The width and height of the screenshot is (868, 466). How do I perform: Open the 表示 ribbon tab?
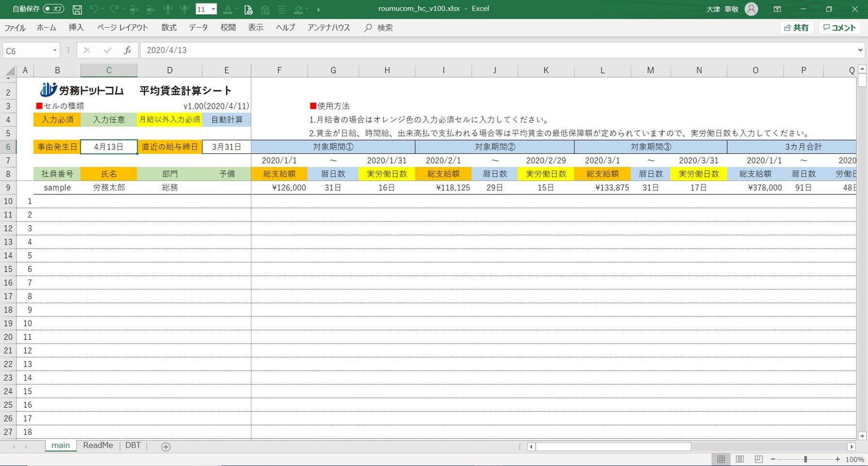[x=256, y=28]
